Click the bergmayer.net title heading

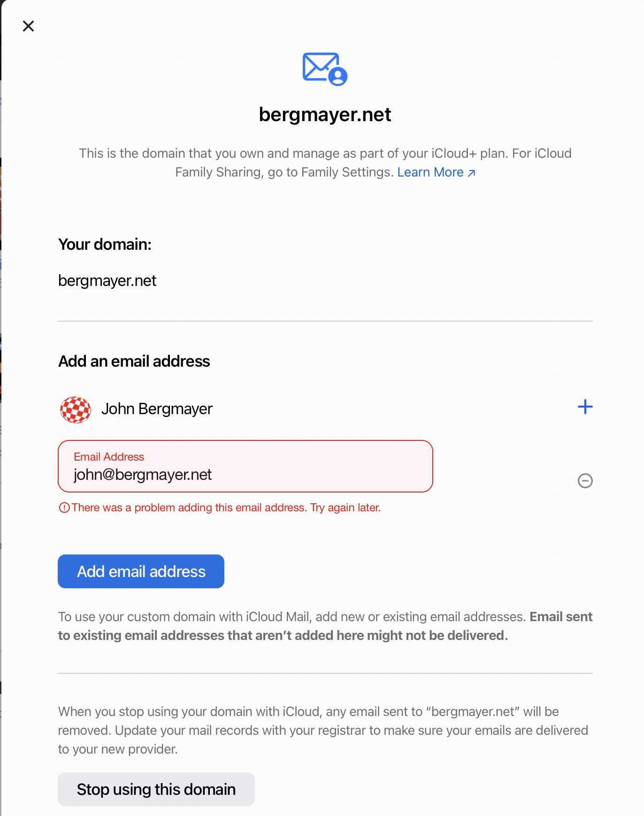[x=325, y=115]
